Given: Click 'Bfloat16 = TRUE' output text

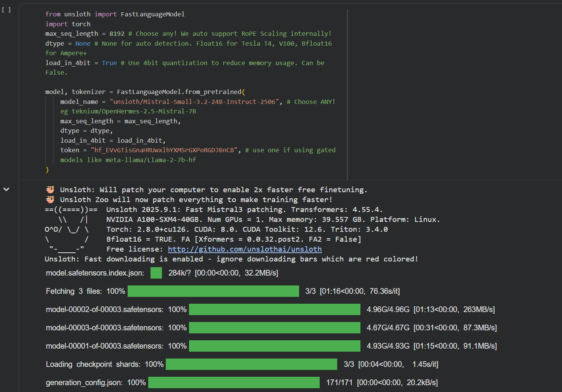Looking at the screenshot, I should [140, 239].
